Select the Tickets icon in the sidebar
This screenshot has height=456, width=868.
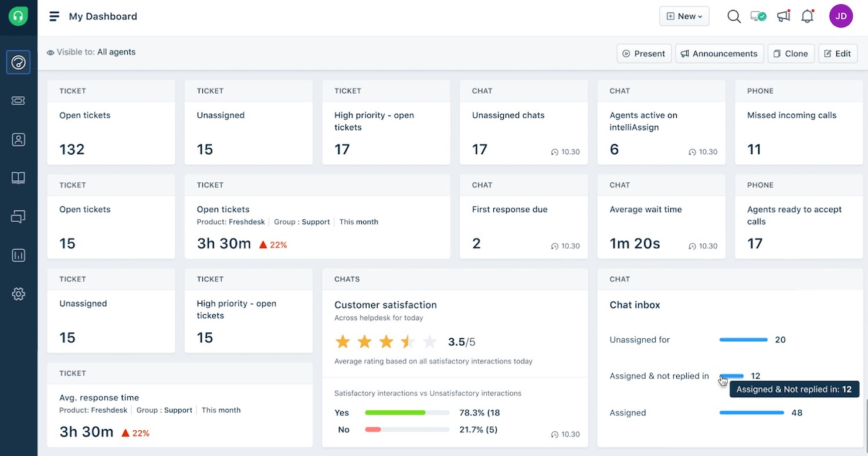point(18,100)
